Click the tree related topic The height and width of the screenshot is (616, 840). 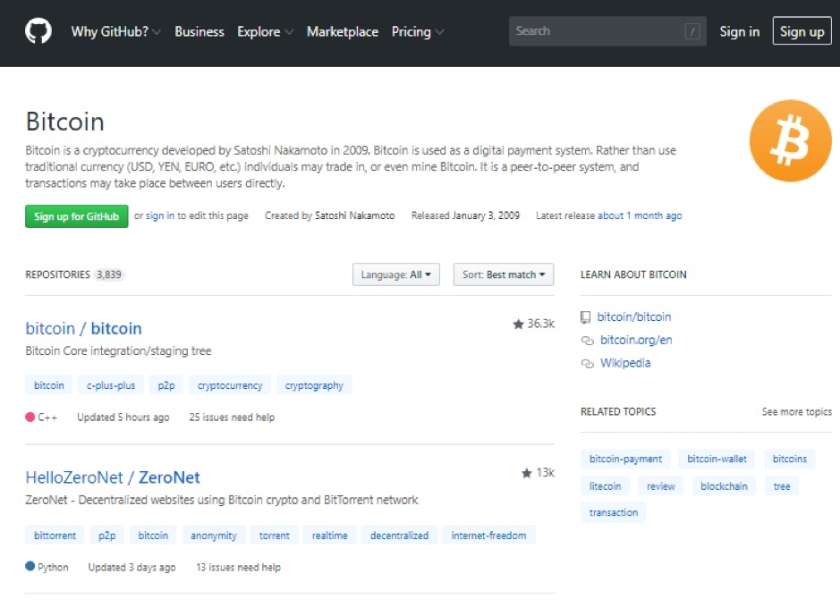point(782,486)
